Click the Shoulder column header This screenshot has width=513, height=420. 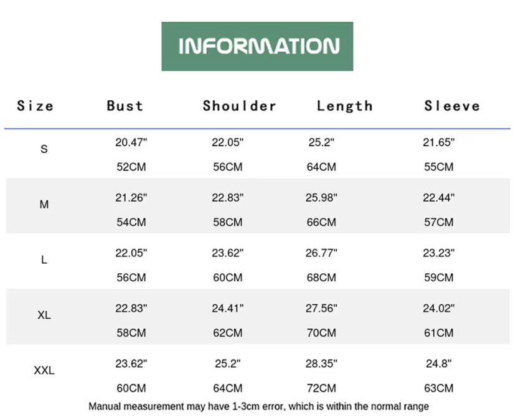pos(240,106)
